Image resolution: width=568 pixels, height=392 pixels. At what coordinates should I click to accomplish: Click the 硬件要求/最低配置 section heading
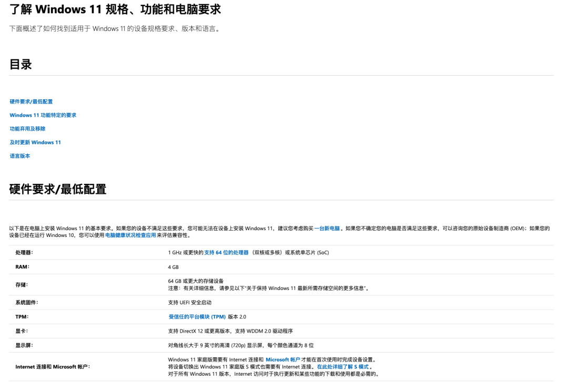(58, 189)
